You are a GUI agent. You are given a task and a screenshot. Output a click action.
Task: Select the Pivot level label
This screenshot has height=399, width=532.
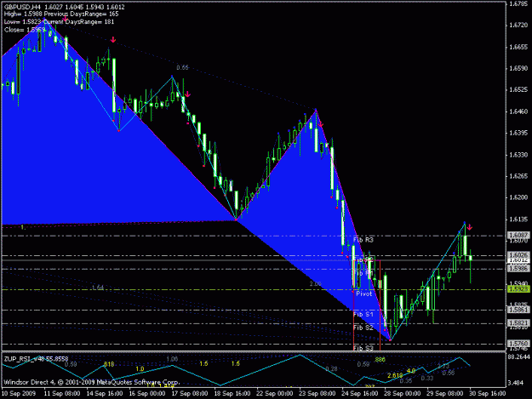(x=364, y=294)
